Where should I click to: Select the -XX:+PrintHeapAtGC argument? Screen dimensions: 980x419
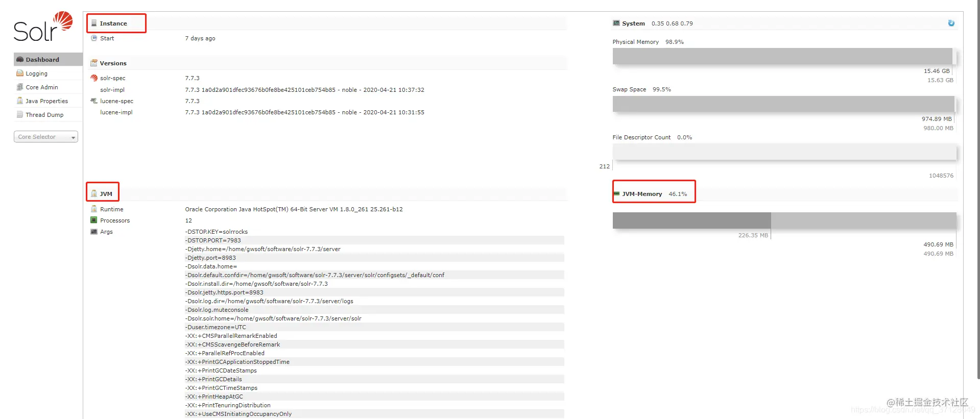214,397
